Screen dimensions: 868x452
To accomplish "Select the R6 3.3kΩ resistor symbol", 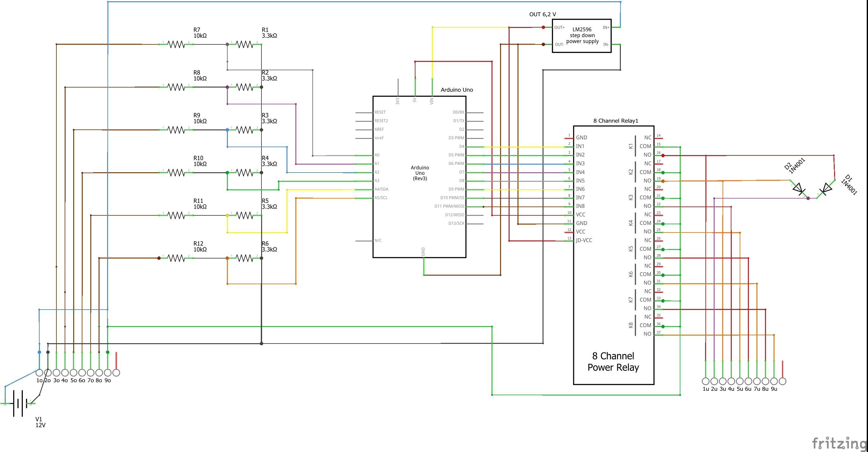I will pyautogui.click(x=245, y=258).
